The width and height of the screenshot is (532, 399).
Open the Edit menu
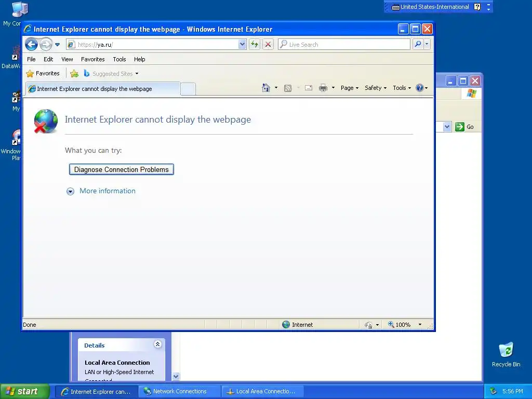[48, 59]
